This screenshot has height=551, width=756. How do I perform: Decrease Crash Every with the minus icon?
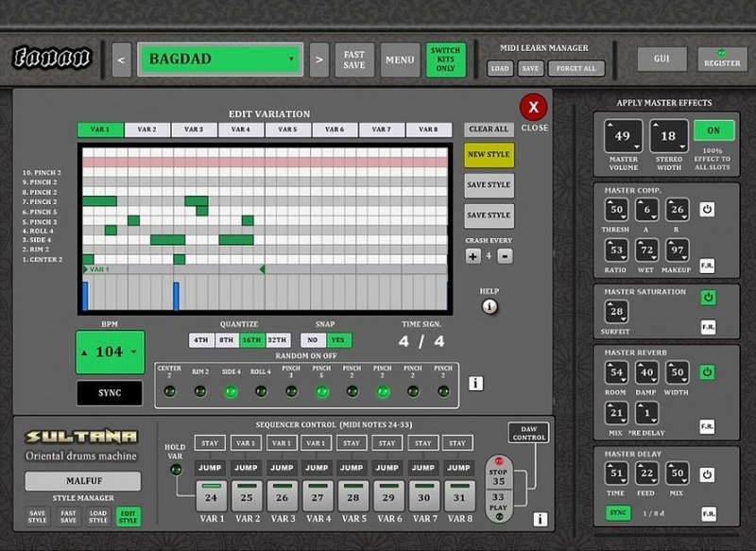click(x=505, y=256)
